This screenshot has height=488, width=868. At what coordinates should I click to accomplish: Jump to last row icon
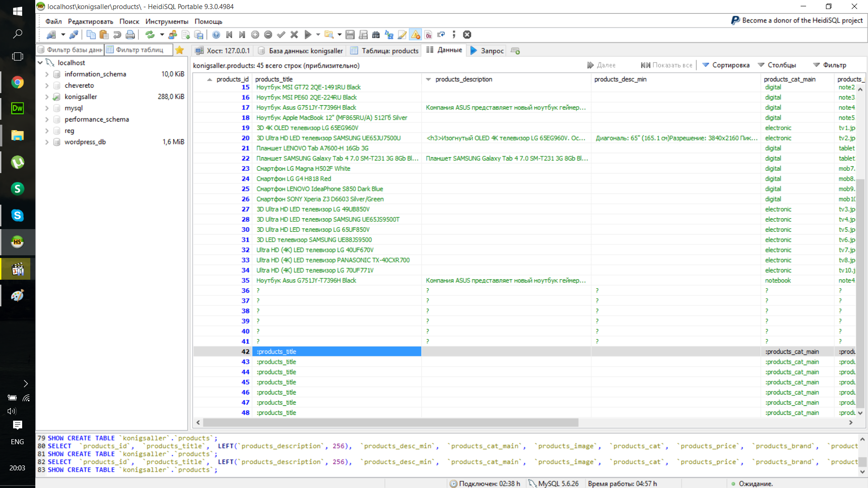(x=242, y=35)
